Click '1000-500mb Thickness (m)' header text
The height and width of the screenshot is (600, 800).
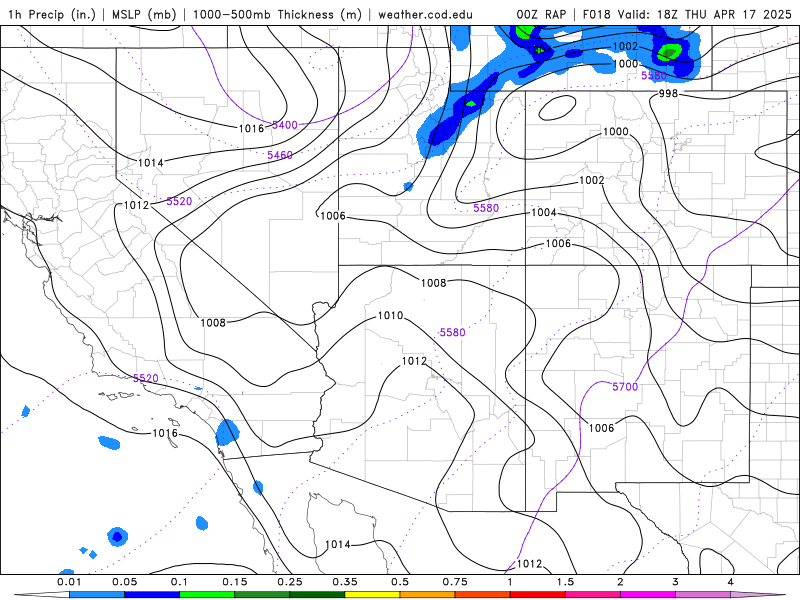pos(277,14)
